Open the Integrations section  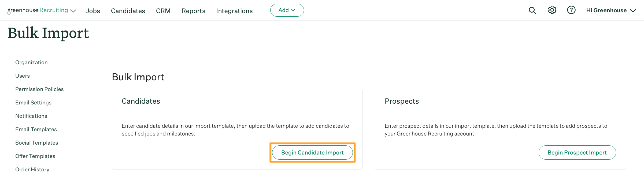(x=234, y=11)
